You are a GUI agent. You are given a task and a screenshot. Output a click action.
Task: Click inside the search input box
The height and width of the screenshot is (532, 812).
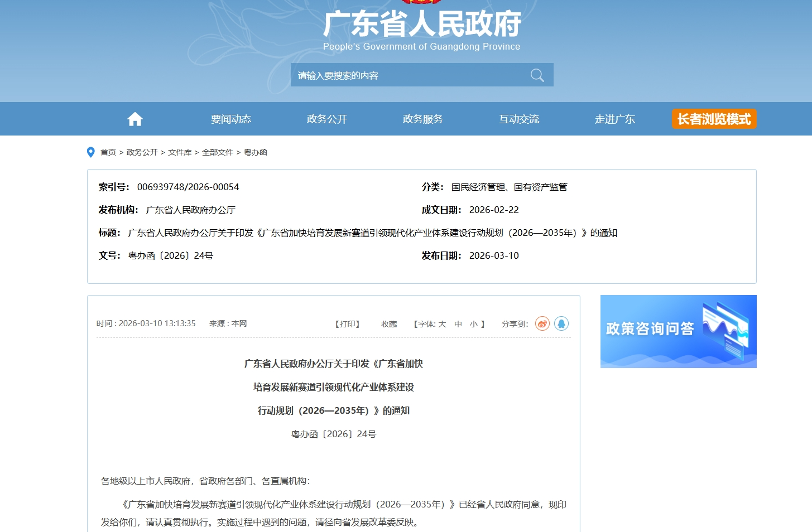(x=391, y=74)
